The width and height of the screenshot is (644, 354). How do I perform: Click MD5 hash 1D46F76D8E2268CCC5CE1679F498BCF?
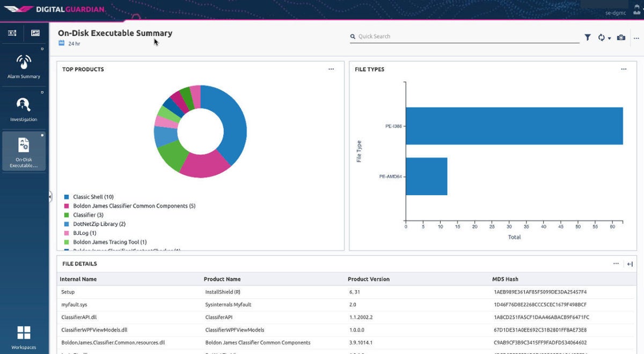coord(540,305)
